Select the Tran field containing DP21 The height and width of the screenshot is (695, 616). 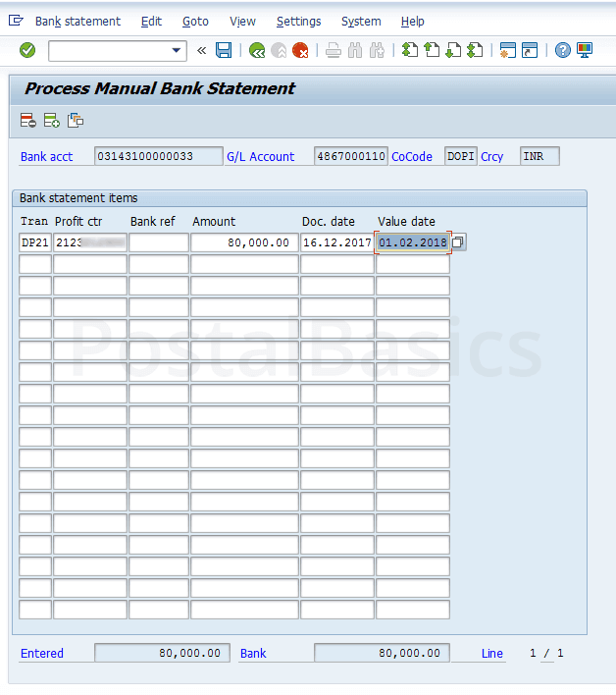pyautogui.click(x=34, y=242)
